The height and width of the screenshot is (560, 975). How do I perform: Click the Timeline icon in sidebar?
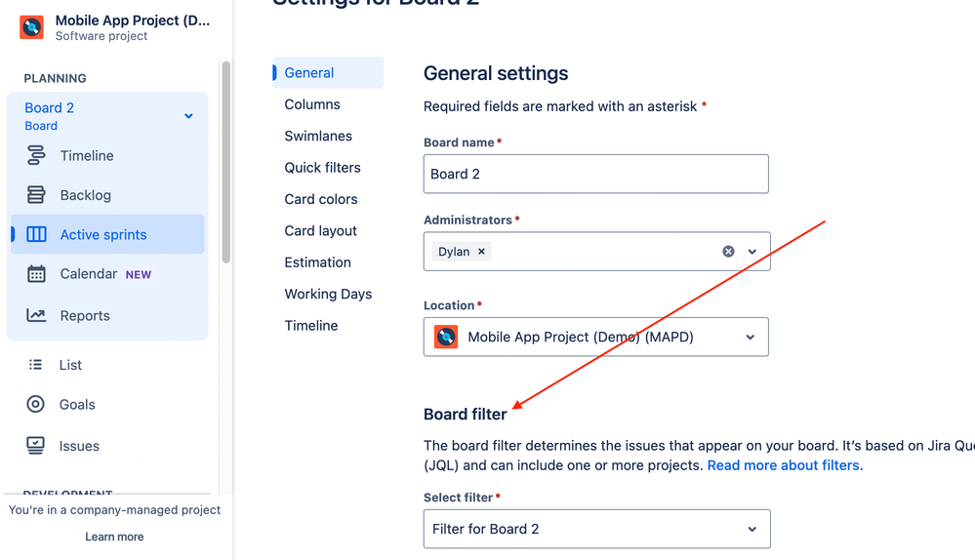36,155
